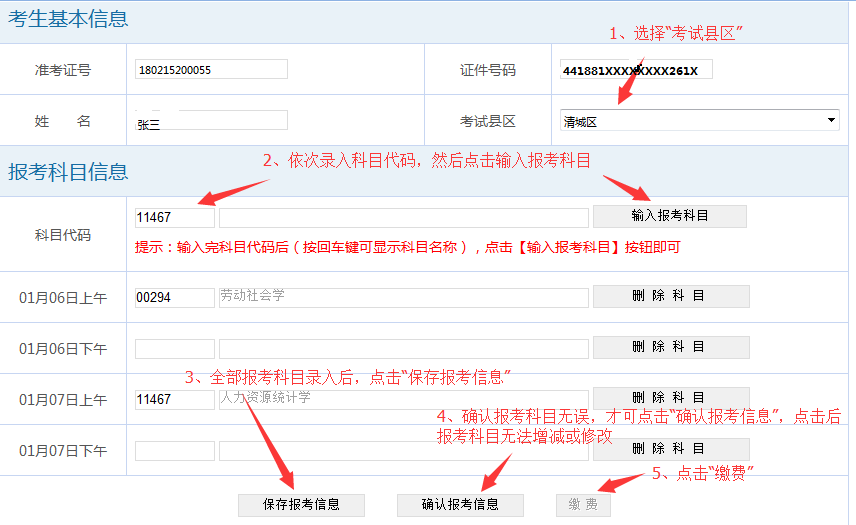Click the 姓名 field showing 张三

[x=211, y=121]
